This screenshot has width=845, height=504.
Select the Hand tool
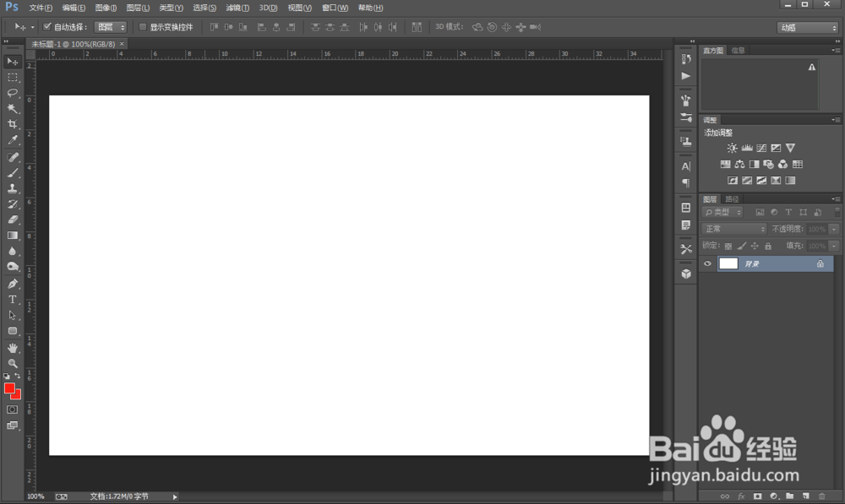(13, 348)
